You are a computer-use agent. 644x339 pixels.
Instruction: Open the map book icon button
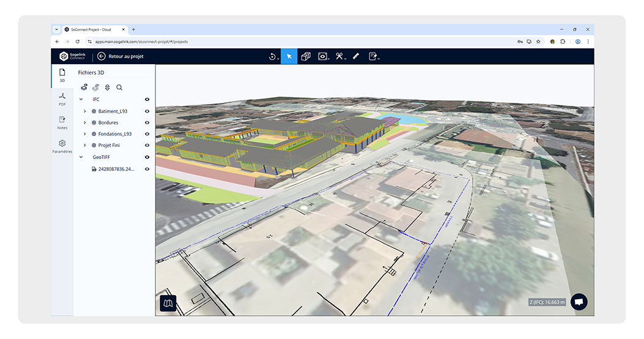168,303
